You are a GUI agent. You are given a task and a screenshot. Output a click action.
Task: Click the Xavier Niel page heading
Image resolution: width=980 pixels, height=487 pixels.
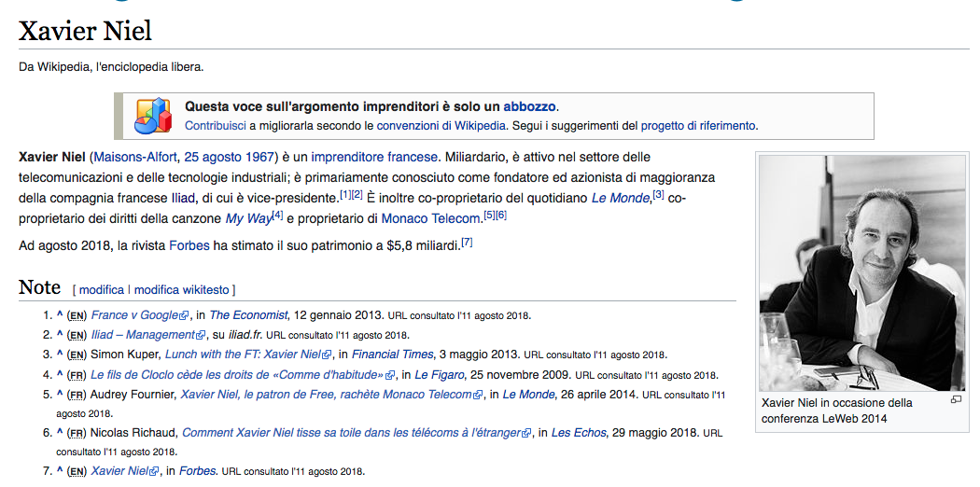tap(85, 31)
